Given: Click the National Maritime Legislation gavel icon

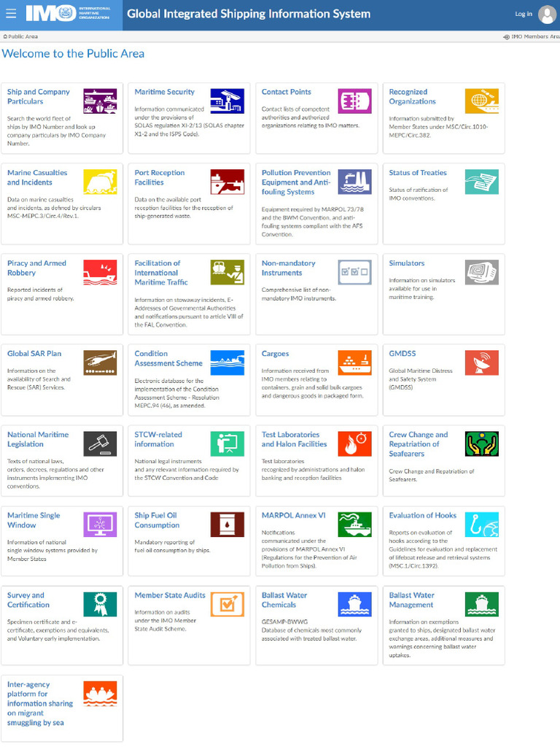Looking at the screenshot, I should [100, 444].
